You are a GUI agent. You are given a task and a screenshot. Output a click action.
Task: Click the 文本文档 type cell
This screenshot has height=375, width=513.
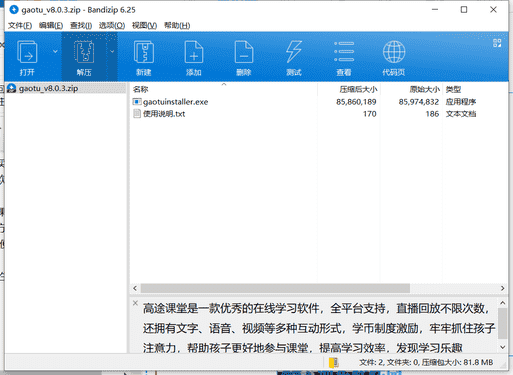pos(461,114)
